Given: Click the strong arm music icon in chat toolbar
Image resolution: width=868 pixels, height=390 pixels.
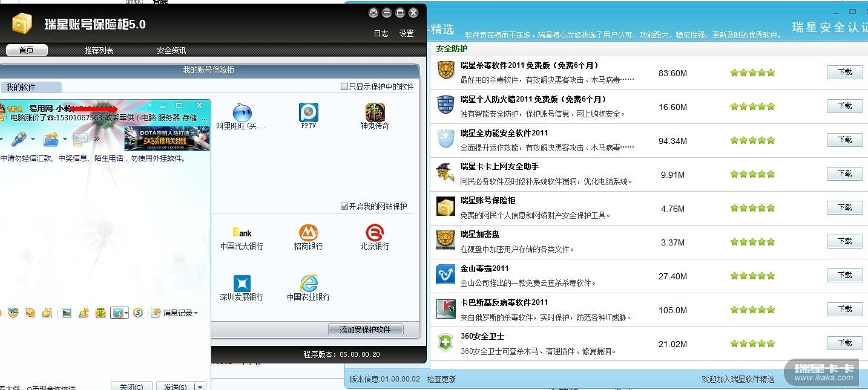Looking at the screenshot, I should [84, 313].
